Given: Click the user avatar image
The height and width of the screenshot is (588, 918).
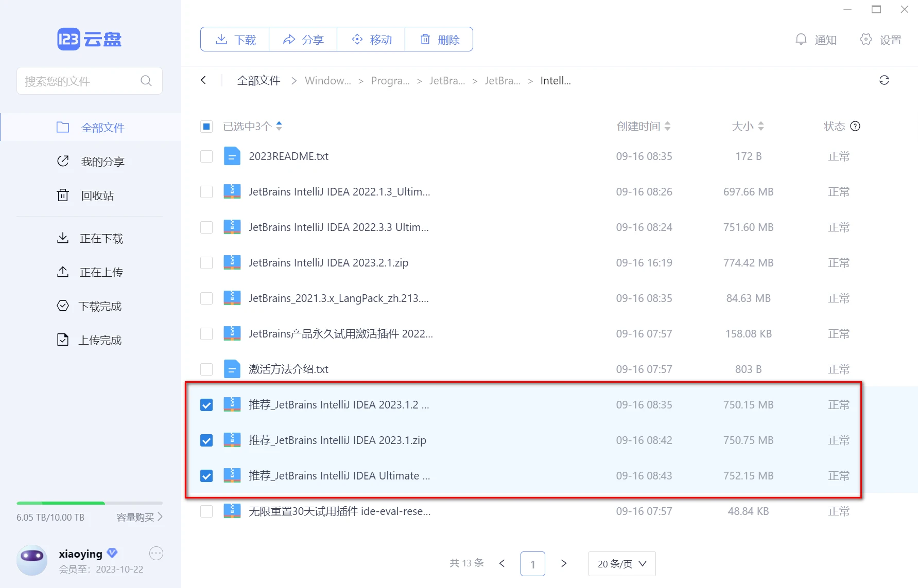Looking at the screenshot, I should [x=32, y=560].
